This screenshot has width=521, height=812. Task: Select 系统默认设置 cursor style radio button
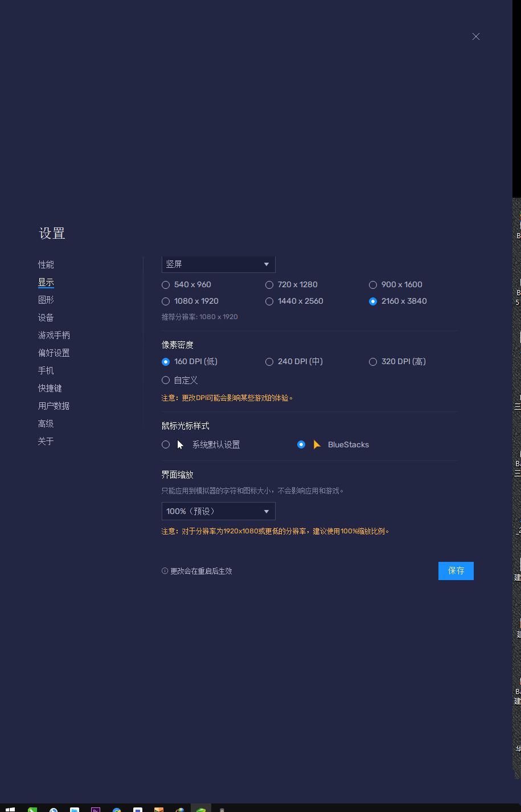[166, 444]
